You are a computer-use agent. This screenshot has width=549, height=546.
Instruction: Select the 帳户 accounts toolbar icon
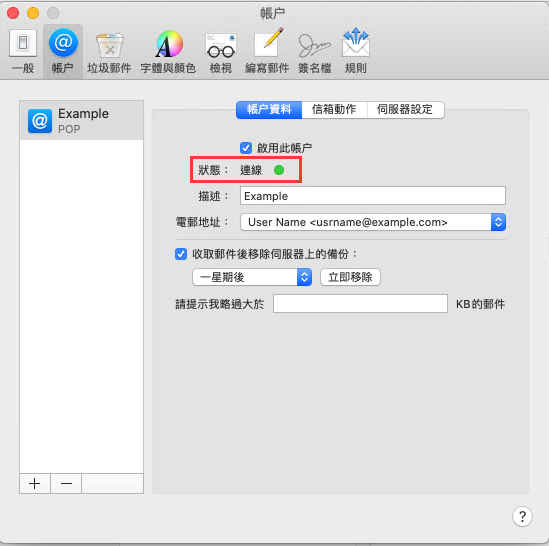coord(63,43)
